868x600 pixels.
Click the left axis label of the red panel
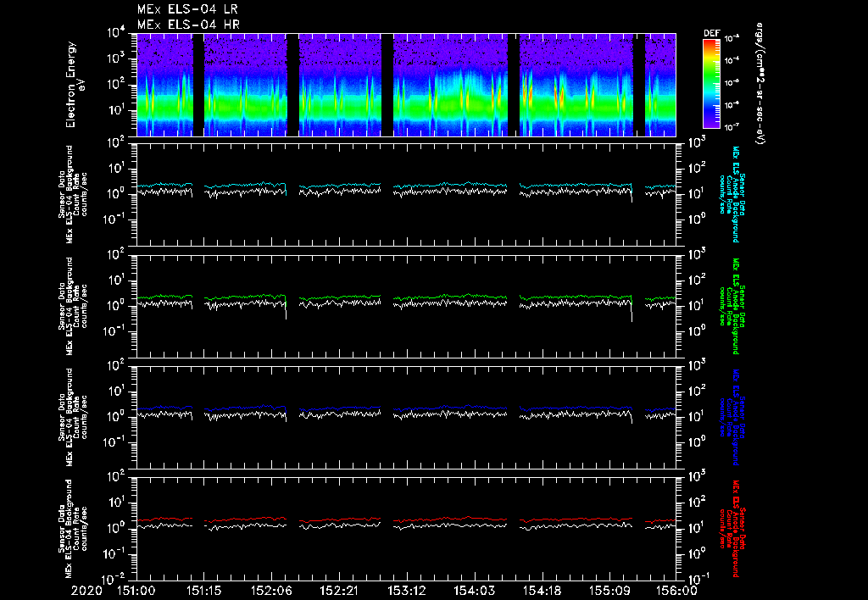click(73, 529)
